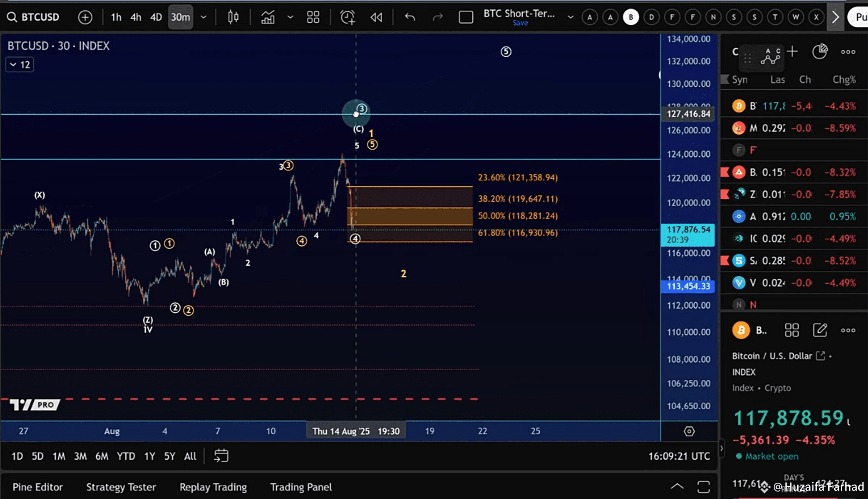Set date range to 5D
This screenshot has width=868, height=499.
tap(37, 456)
